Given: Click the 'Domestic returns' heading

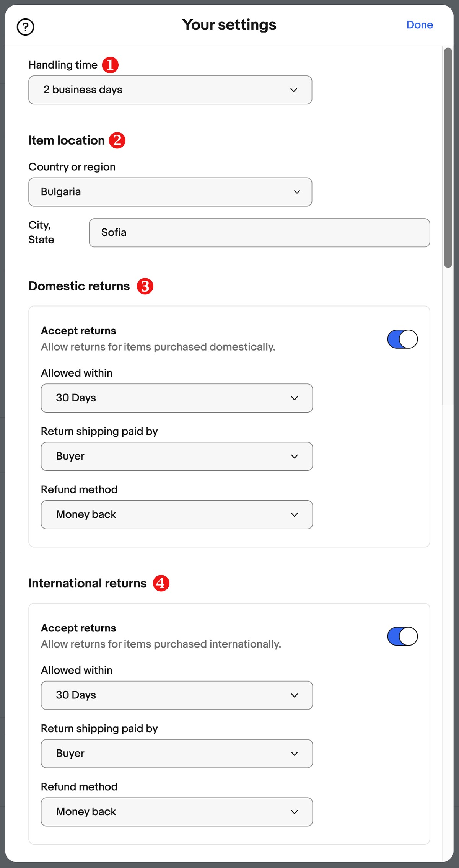Looking at the screenshot, I should point(79,286).
